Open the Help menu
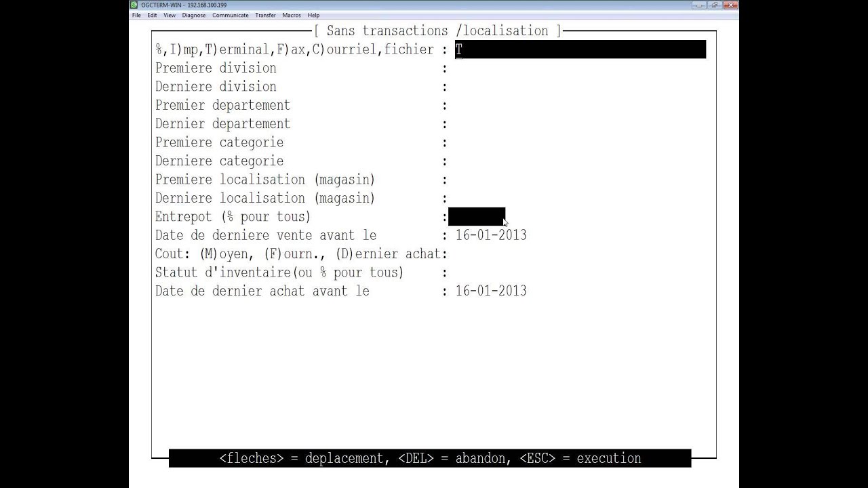Viewport: 868px width, 488px height. coord(313,15)
